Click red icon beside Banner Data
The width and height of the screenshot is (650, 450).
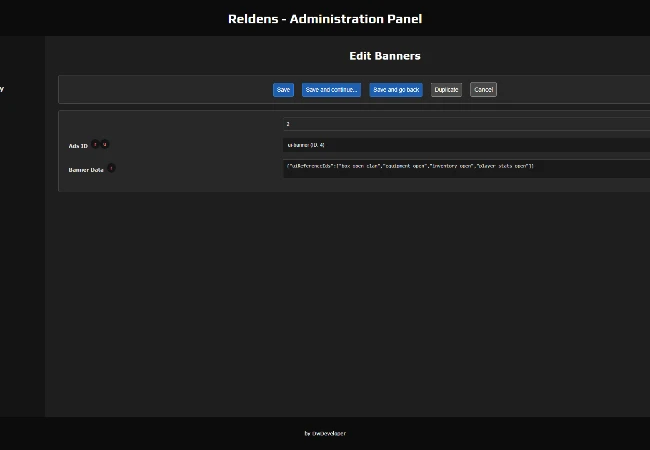point(111,168)
